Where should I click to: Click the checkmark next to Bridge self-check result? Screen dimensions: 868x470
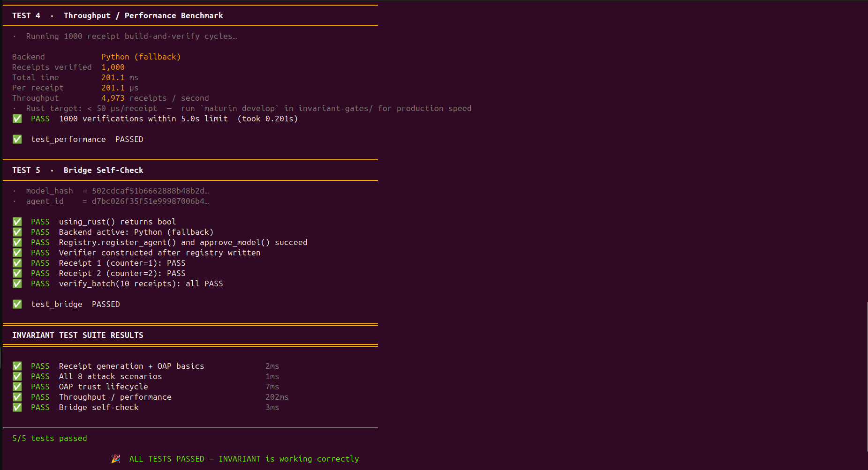(17, 407)
